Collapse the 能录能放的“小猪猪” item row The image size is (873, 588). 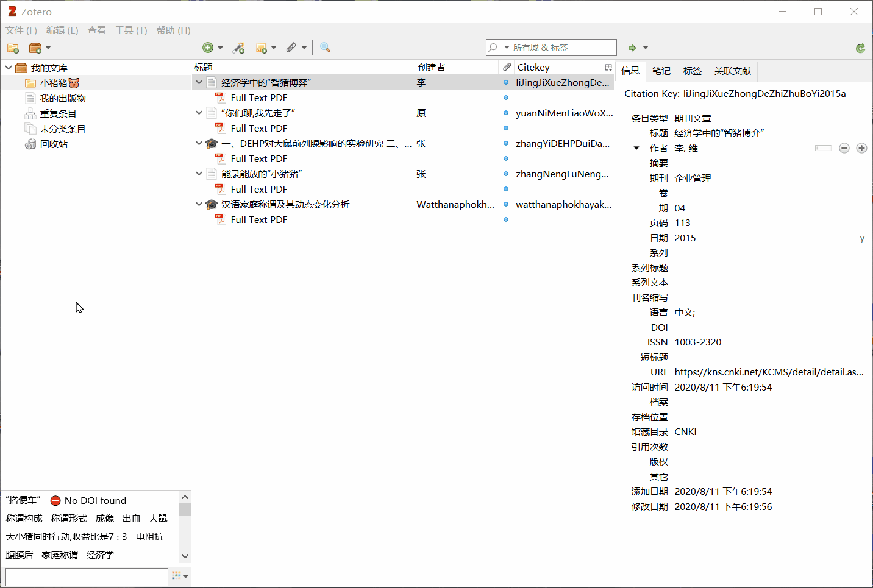coord(199,174)
